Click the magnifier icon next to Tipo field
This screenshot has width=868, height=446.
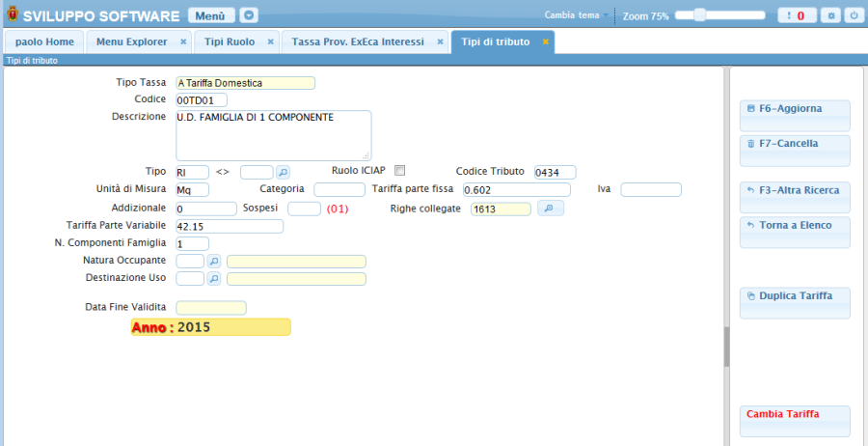point(283,172)
